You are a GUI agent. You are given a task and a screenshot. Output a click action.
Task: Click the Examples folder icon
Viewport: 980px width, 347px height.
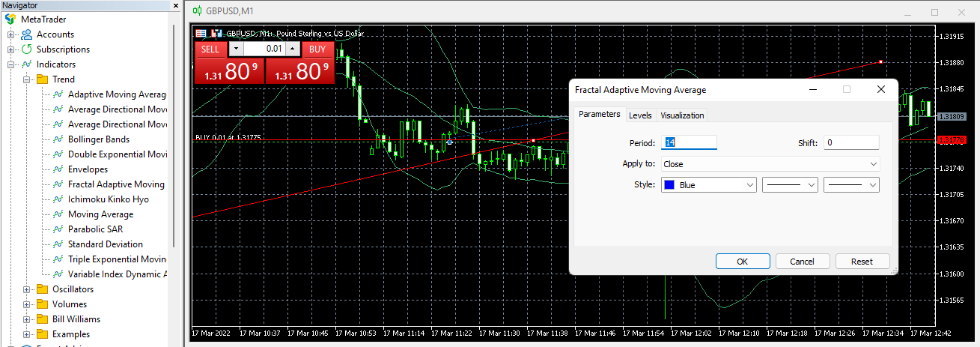(x=42, y=334)
